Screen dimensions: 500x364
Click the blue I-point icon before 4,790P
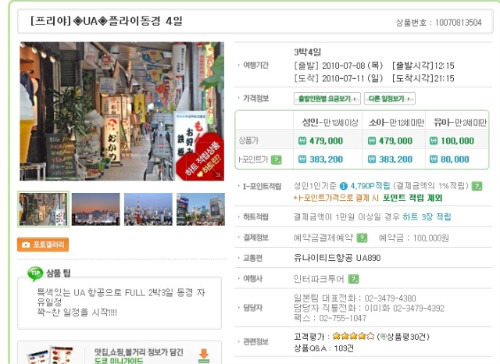[343, 186]
